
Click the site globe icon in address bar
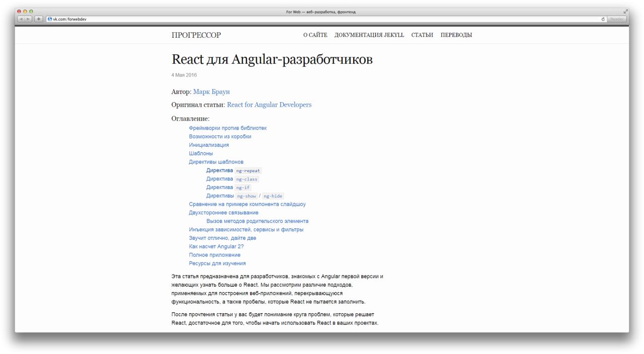click(50, 19)
